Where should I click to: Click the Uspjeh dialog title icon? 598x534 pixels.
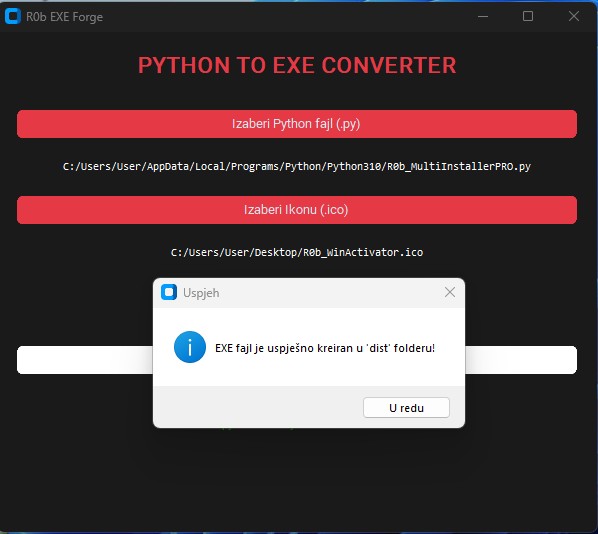point(169,293)
